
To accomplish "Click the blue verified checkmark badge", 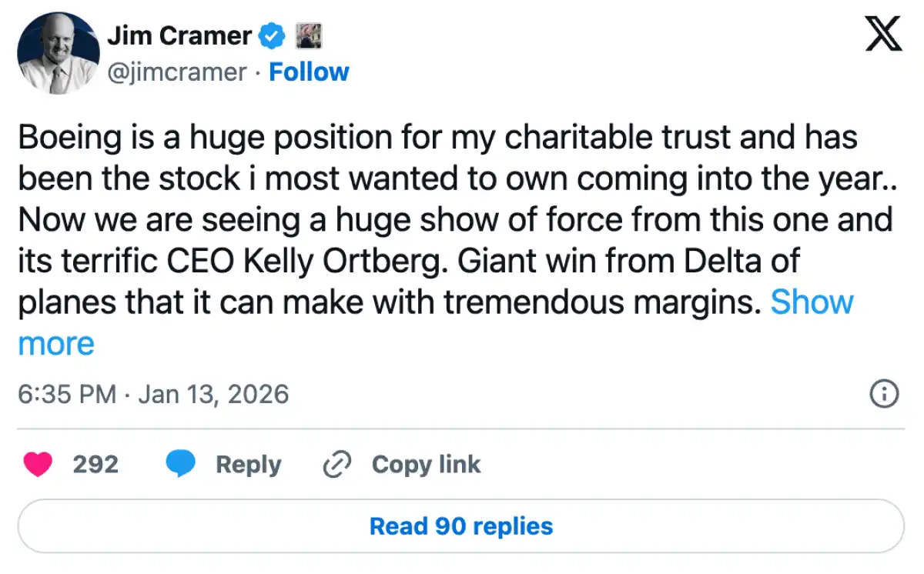I will 272,35.
